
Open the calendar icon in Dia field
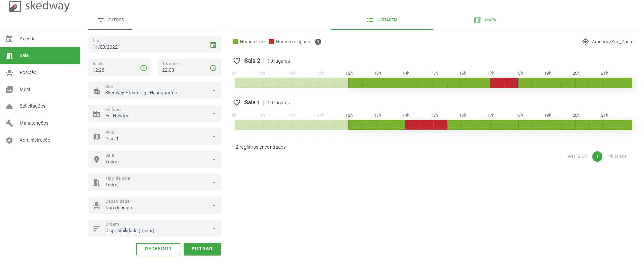[x=213, y=45]
